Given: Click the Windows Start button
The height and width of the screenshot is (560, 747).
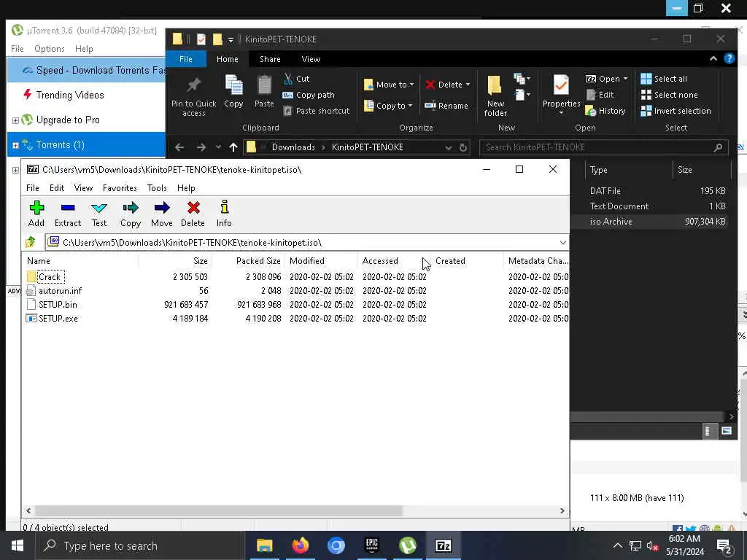Looking at the screenshot, I should coord(18,545).
